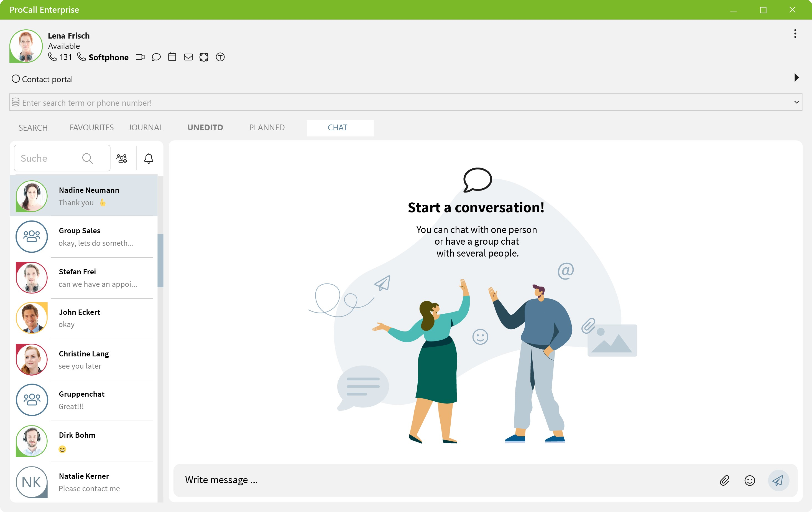Expand the contact portal side arrow
Screen dimensions: 812x512
pos(796,78)
